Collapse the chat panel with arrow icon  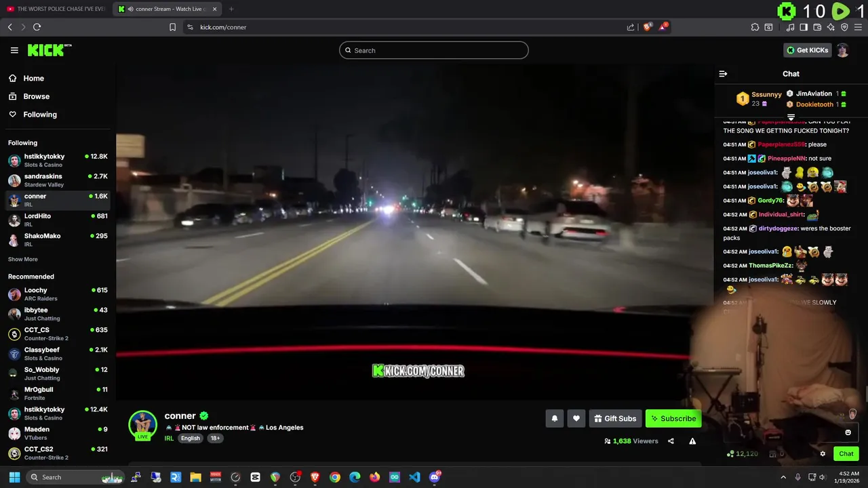click(x=723, y=74)
